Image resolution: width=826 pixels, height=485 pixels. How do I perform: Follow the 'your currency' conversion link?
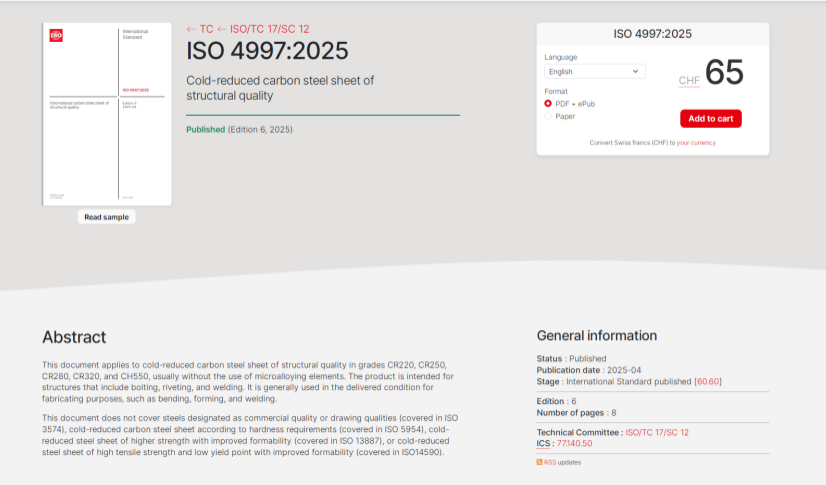click(x=696, y=143)
